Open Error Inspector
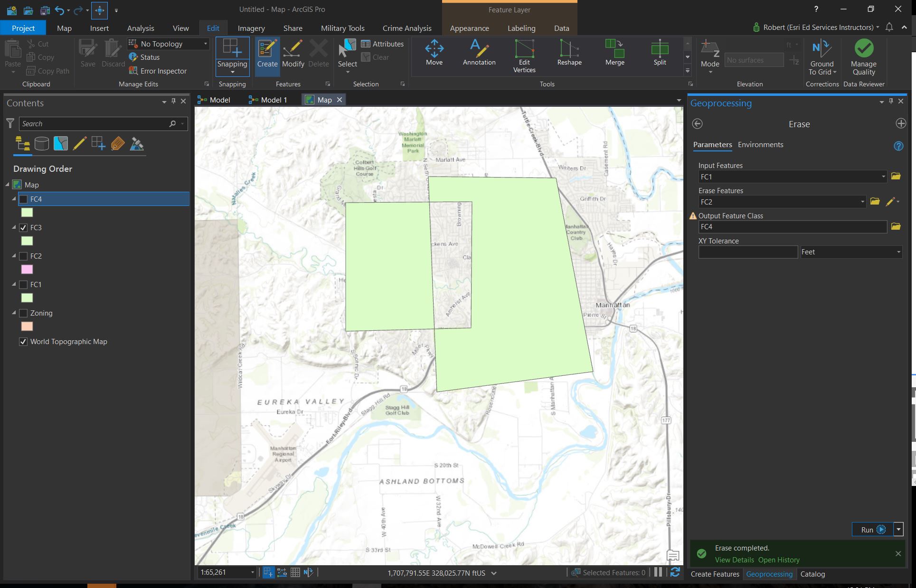The width and height of the screenshot is (916, 588). (x=159, y=71)
